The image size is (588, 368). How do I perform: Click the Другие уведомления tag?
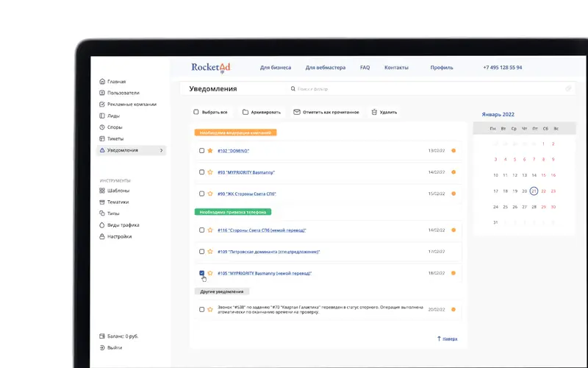point(222,291)
